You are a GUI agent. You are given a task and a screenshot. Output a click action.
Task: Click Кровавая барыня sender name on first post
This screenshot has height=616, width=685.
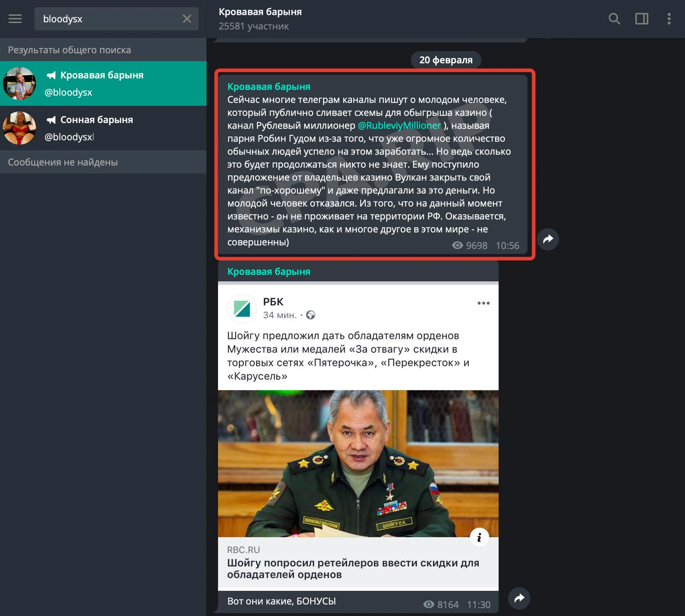pyautogui.click(x=269, y=87)
